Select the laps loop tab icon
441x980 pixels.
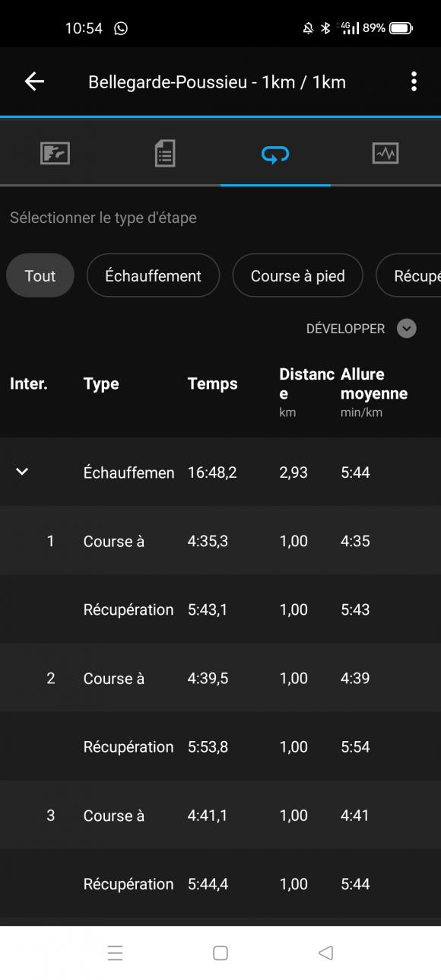[x=275, y=154]
